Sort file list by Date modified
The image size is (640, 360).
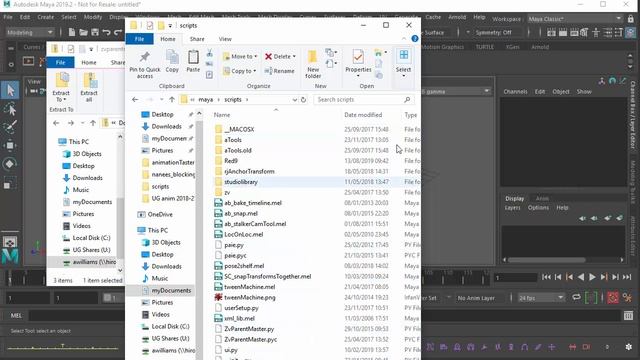[x=363, y=115]
